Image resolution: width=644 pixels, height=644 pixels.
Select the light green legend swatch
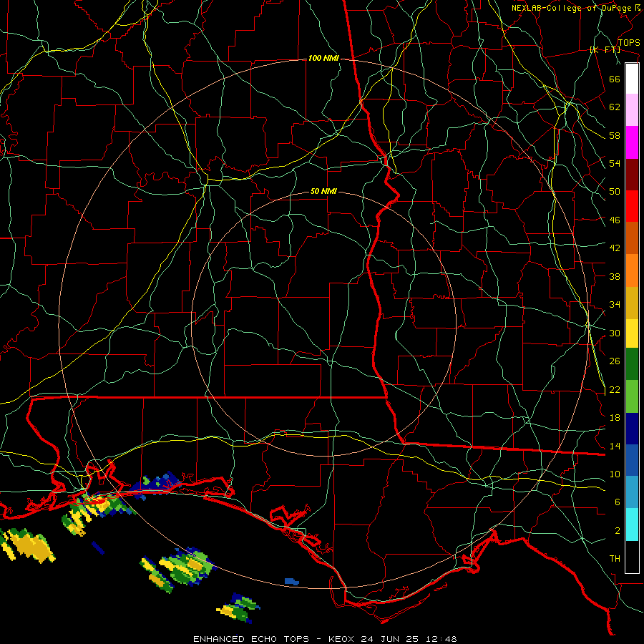pyautogui.click(x=632, y=396)
